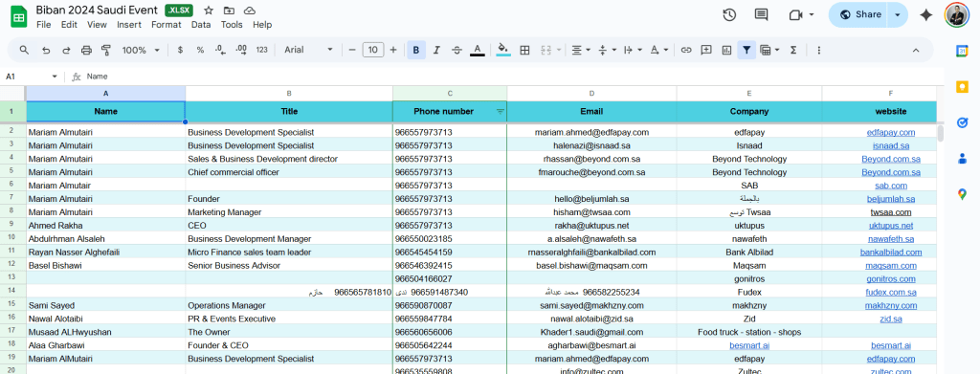Open version history clock icon

pos(729,15)
